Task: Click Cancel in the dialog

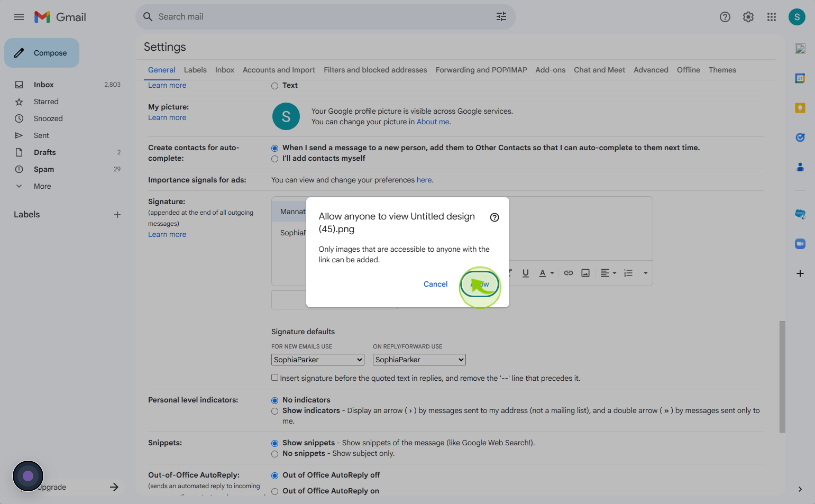Action: pyautogui.click(x=436, y=284)
